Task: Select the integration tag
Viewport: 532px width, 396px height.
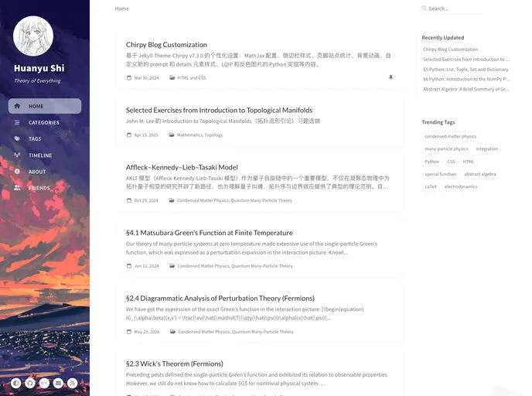Action: [487, 149]
